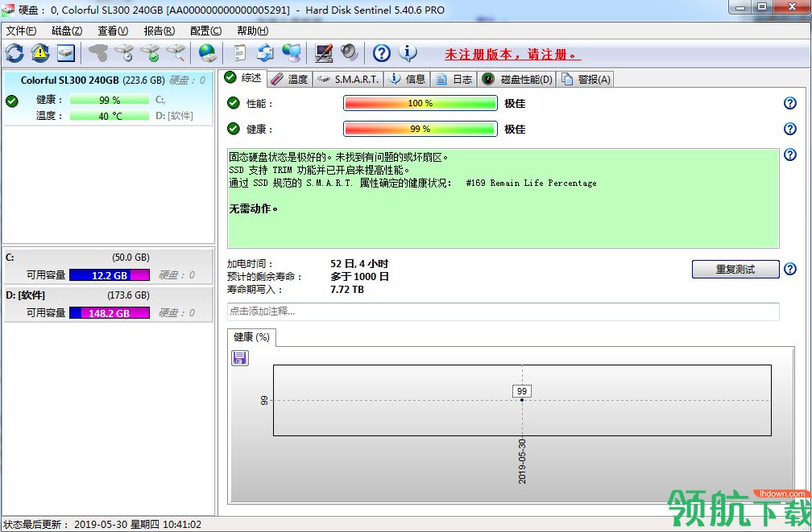
Task: Switch to the 日志 tab
Action: tap(454, 79)
